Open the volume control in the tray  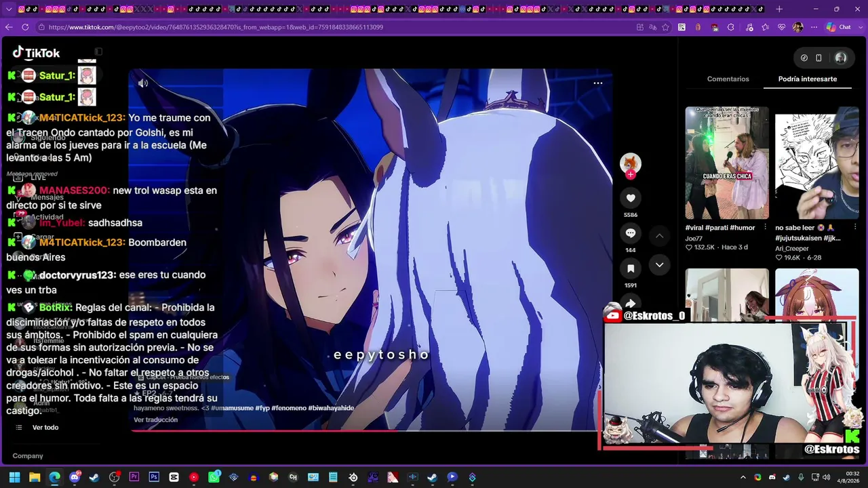tap(826, 477)
